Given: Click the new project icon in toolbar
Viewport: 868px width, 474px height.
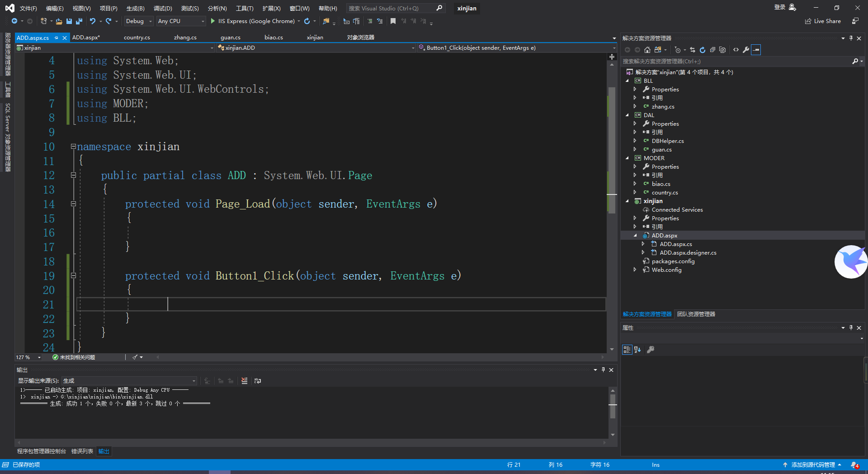Looking at the screenshot, I should pos(43,21).
